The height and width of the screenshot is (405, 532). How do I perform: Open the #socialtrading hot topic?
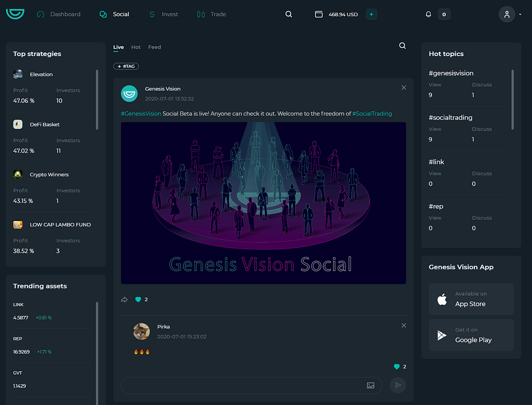pyautogui.click(x=450, y=118)
